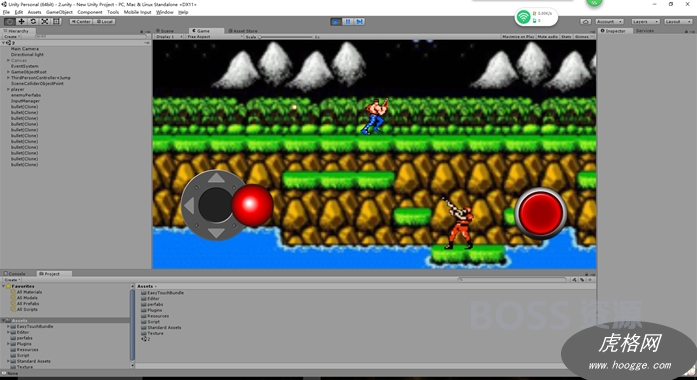This screenshot has width=697, height=380.
Task: Open the Texture folder in Assets list
Action: [x=152, y=333]
